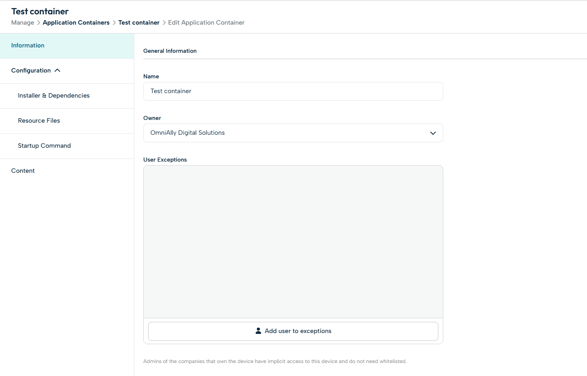Screen dimensions: 587x376
Task: Click the admins implicit access help text
Action: tap(275, 361)
